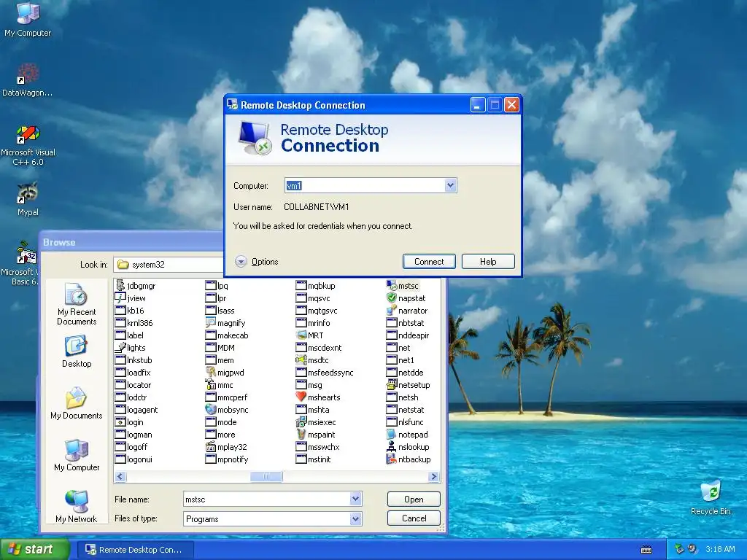Expand Options in Remote Desktop Connection
The width and height of the screenshot is (747, 560).
click(x=257, y=262)
